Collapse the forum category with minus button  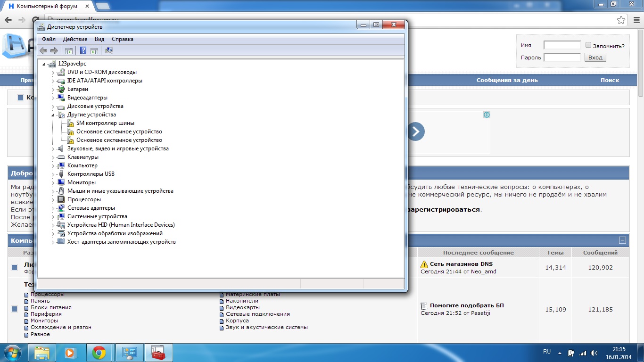(x=622, y=240)
